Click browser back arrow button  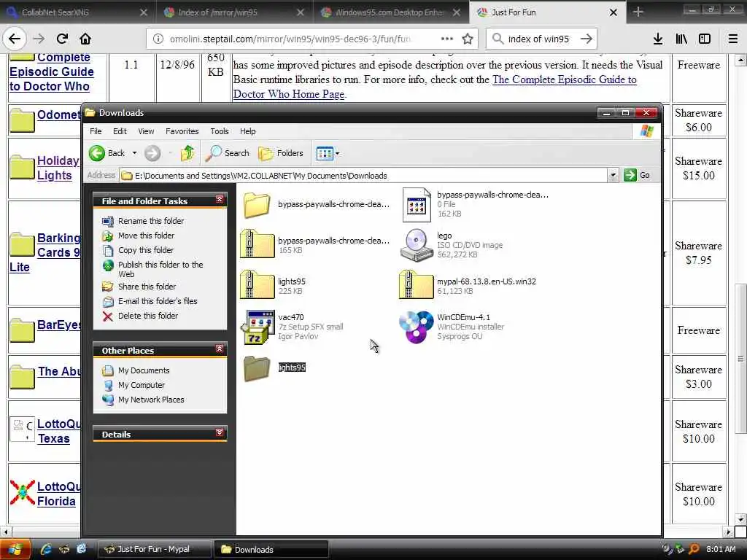15,39
